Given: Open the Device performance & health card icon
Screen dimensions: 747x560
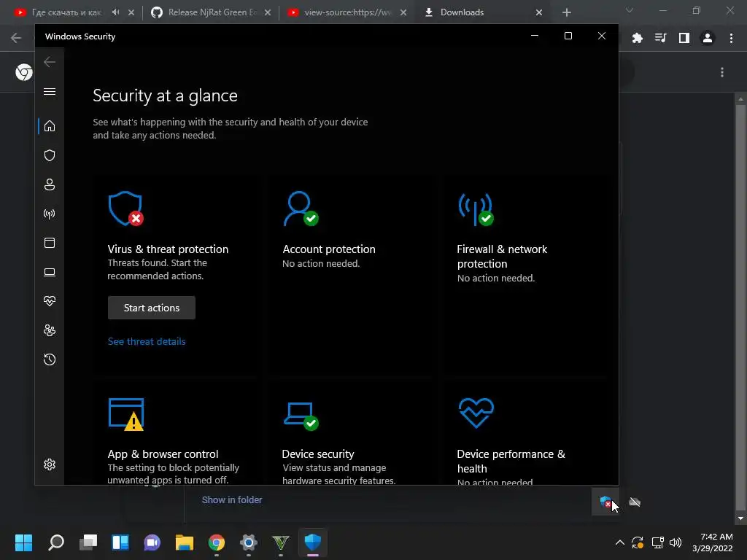Looking at the screenshot, I should pyautogui.click(x=476, y=413).
